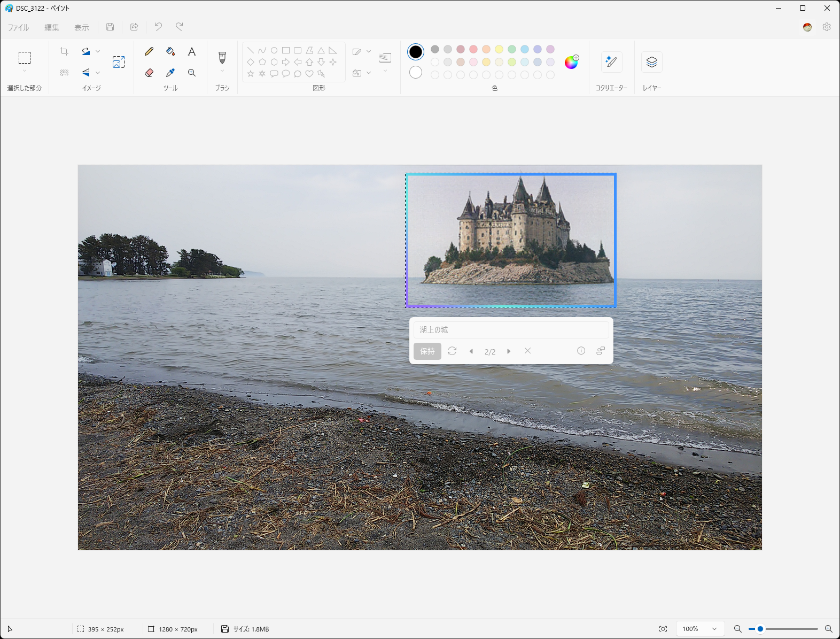Screen dimensions: 840x639
Task: Click the zoom slider handle
Action: (760, 629)
